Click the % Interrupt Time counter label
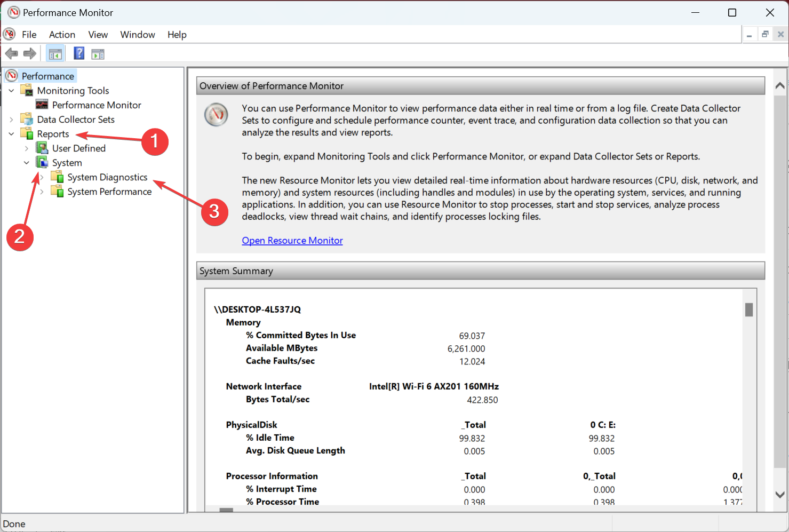Image resolution: width=789 pixels, height=532 pixels. tap(281, 489)
